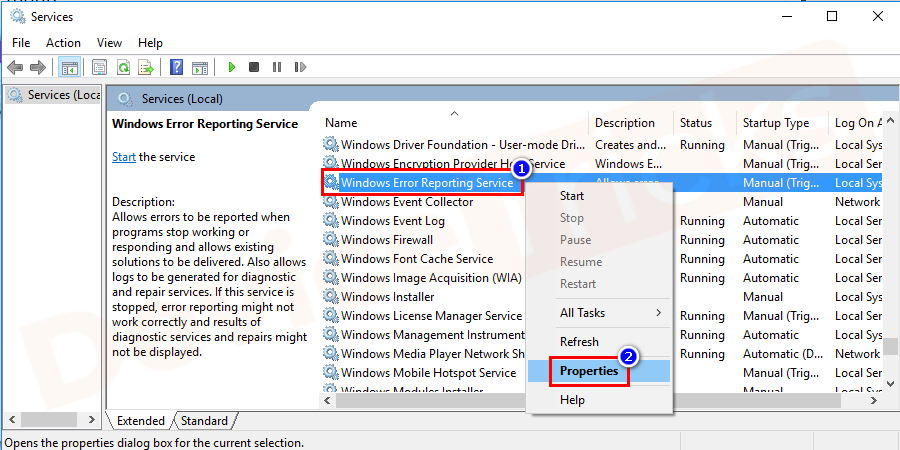Screen dimensions: 900x450
Task: Select the Windows Event Log row
Action: [x=602, y=220]
